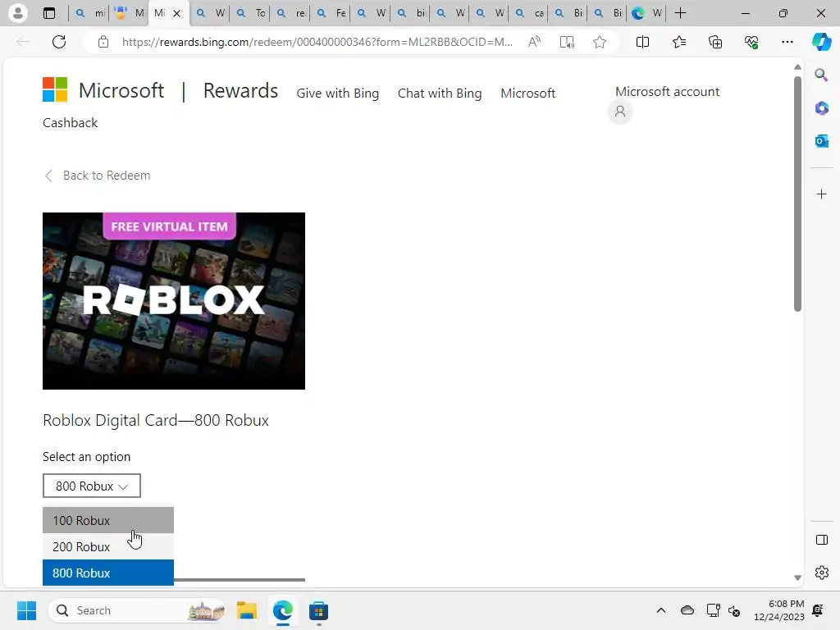This screenshot has height=630, width=840.
Task: Show hidden system tray icons chevron
Action: 661,610
